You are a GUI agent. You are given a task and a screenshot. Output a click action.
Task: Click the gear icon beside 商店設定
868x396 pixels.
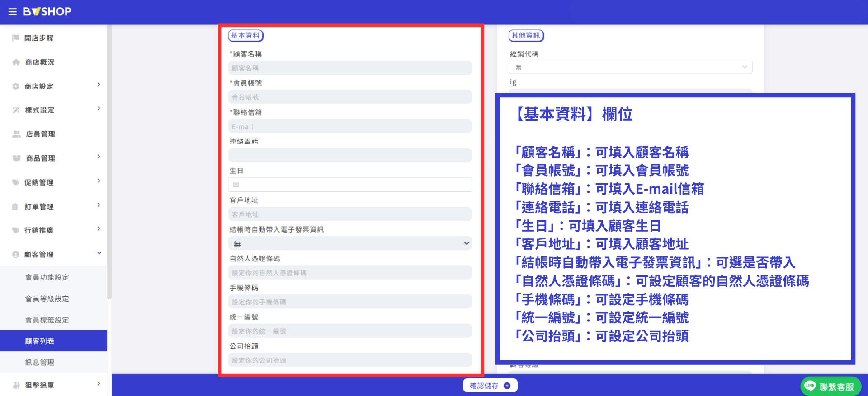[16, 86]
